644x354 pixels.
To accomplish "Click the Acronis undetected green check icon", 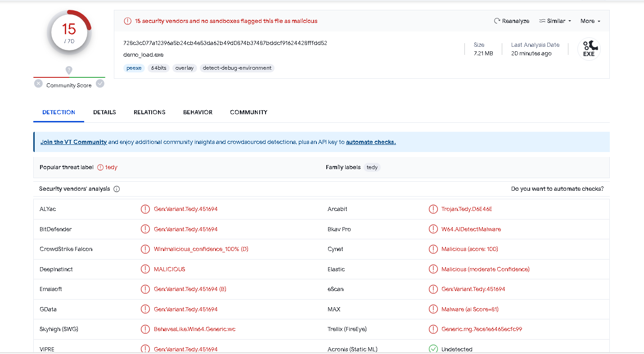I will click(x=433, y=349).
